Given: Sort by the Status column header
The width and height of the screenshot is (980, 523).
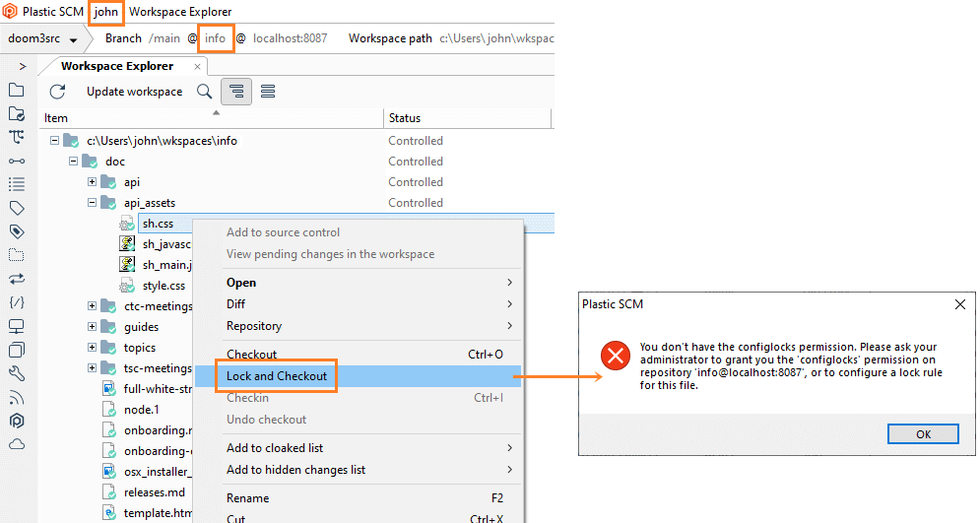Looking at the screenshot, I should [x=468, y=118].
